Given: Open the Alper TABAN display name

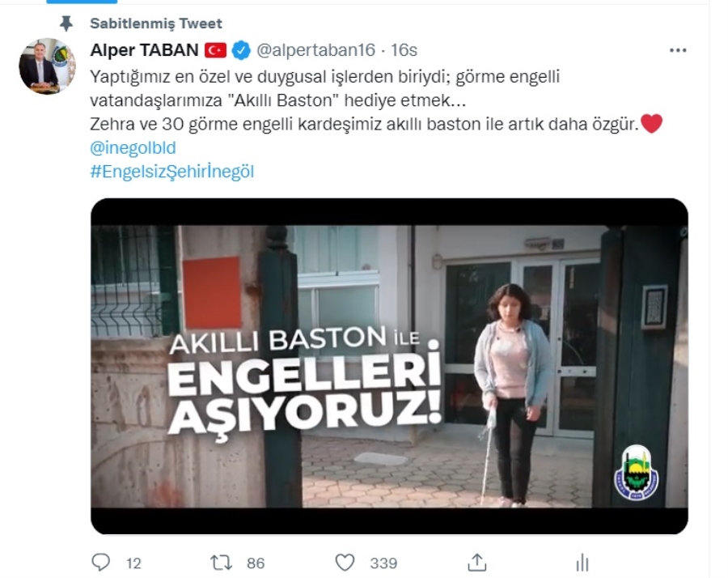Looking at the screenshot, I should click(x=144, y=49).
